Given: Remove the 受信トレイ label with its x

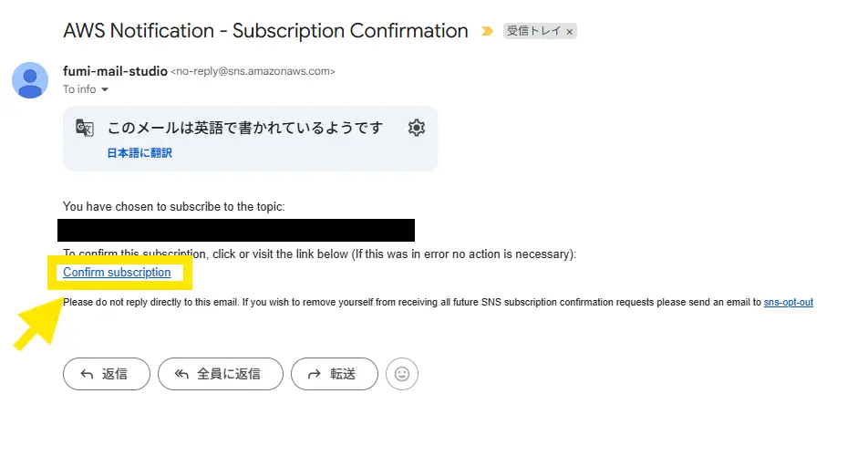Looking at the screenshot, I should 570,32.
